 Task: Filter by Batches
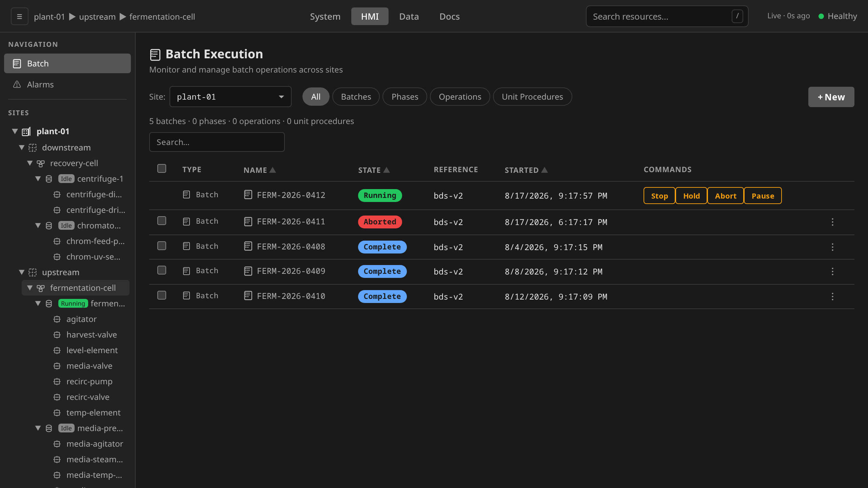pyautogui.click(x=356, y=97)
